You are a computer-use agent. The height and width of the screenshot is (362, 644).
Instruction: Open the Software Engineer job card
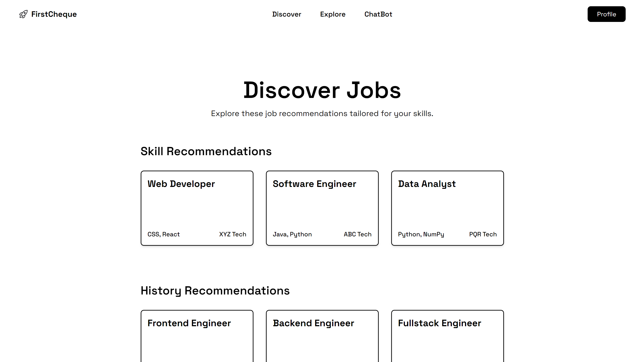(x=322, y=208)
